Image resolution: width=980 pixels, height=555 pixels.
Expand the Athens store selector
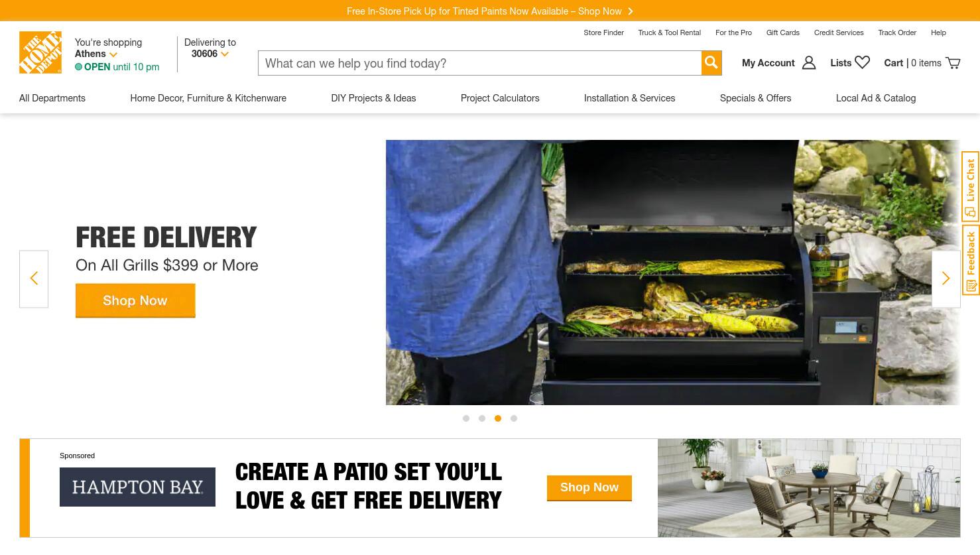tap(96, 54)
